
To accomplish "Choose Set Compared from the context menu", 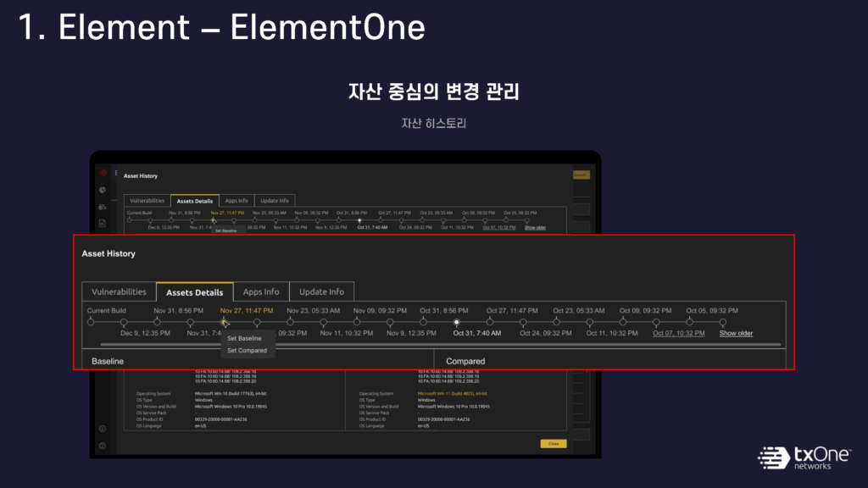I will (247, 350).
